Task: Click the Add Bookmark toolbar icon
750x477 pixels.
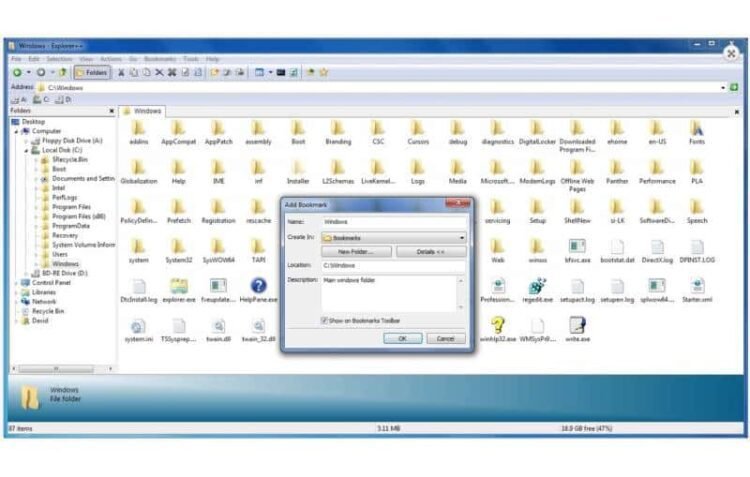Action: tap(311, 73)
